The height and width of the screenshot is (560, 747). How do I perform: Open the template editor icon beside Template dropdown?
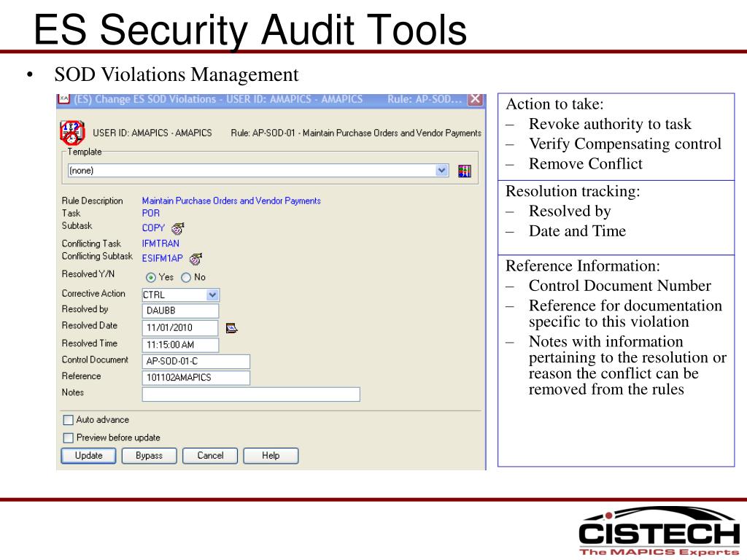465,171
